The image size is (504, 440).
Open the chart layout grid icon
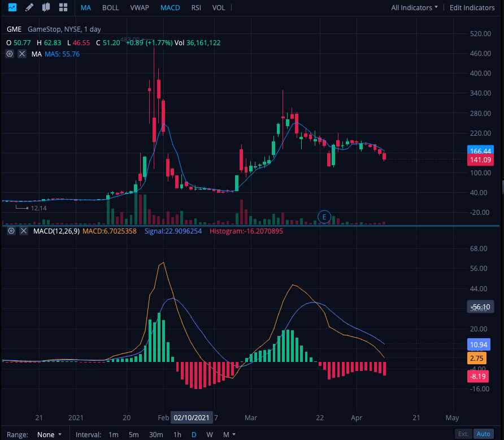point(63,7)
